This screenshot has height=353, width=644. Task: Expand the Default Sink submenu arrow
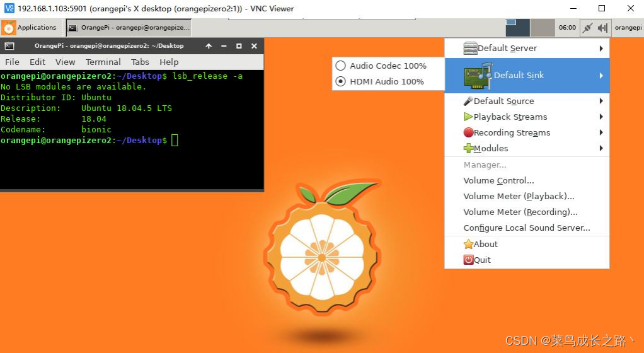(x=601, y=76)
